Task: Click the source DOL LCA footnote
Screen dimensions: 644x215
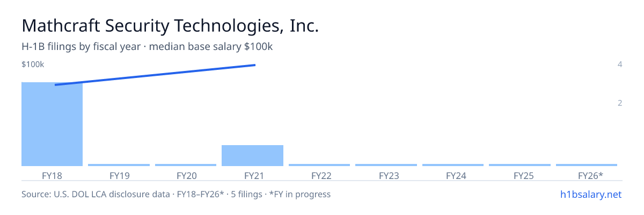Action: (x=176, y=194)
